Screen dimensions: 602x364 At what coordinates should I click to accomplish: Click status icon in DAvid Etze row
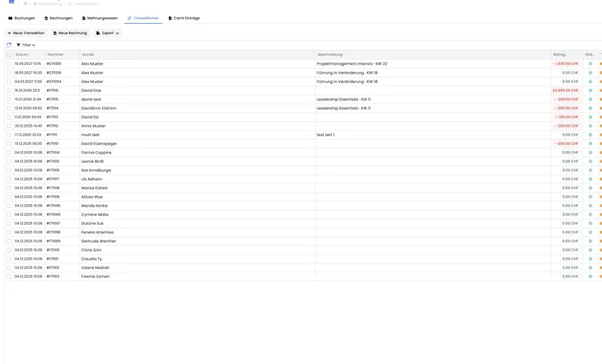pos(590,90)
